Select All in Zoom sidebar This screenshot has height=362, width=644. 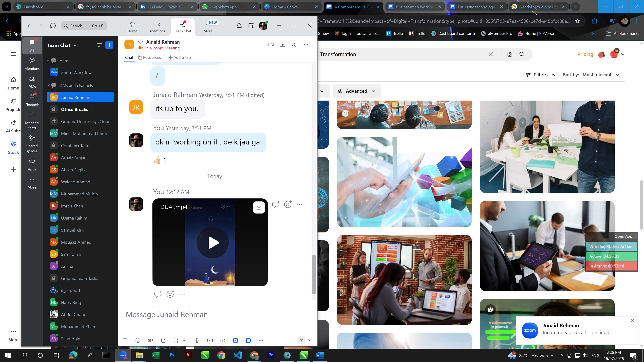pos(32,45)
